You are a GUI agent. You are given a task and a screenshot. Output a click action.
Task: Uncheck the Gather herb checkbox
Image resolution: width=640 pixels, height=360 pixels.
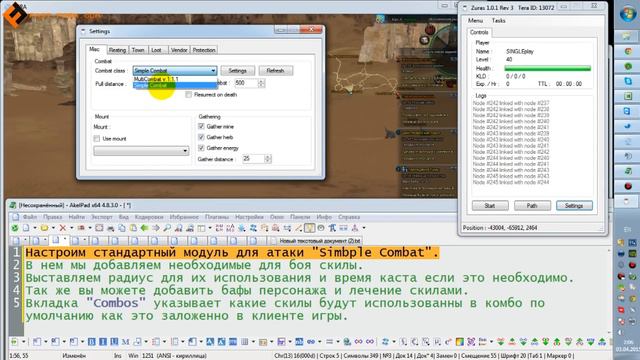(x=201, y=137)
